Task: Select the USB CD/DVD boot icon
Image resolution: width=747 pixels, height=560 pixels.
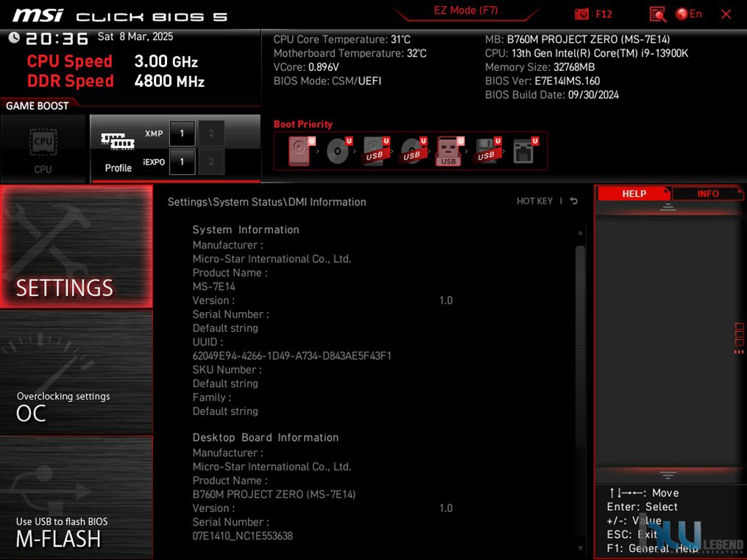Action: [x=413, y=151]
